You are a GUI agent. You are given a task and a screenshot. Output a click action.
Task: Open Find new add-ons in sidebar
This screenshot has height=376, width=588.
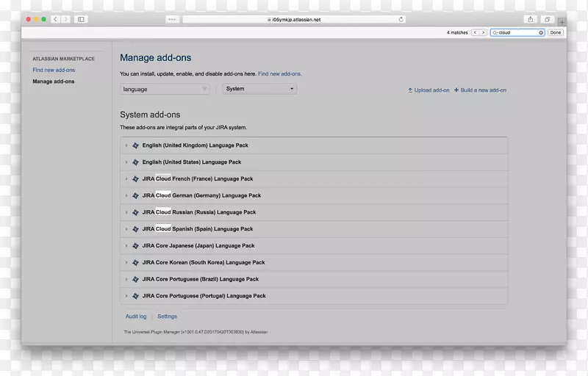click(x=54, y=70)
